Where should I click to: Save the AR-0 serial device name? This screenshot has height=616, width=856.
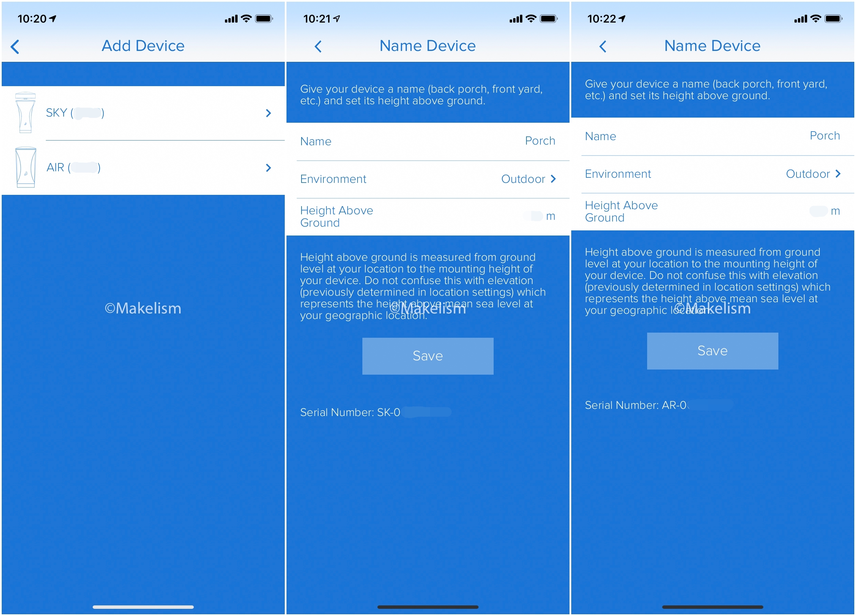click(x=712, y=351)
